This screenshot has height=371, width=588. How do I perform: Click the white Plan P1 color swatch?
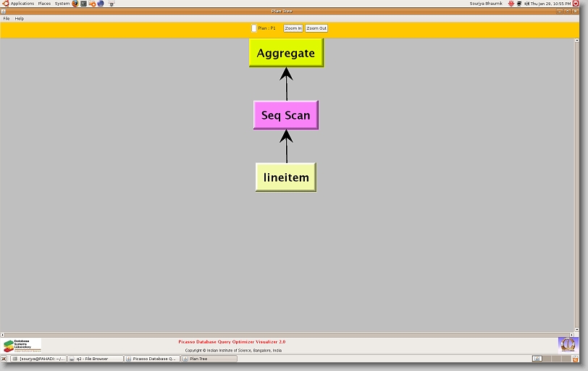(x=253, y=28)
